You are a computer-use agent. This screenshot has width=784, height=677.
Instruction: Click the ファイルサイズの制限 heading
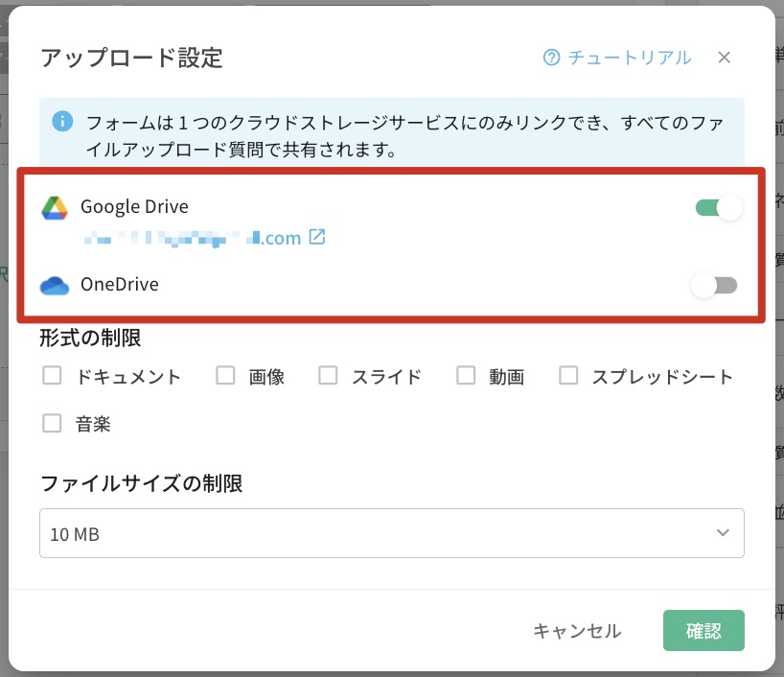(141, 484)
